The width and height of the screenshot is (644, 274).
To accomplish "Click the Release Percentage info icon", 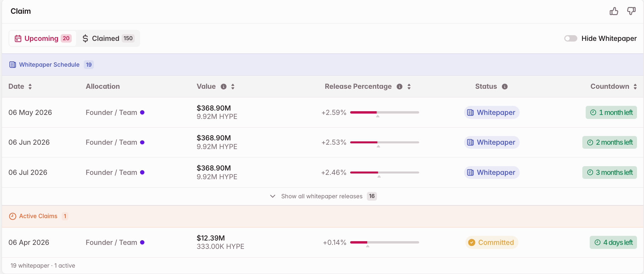I will pyautogui.click(x=399, y=86).
